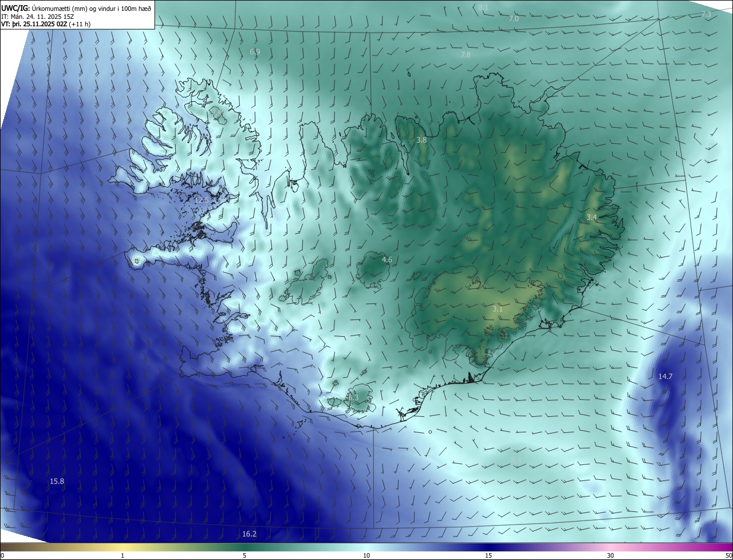This screenshot has height=560, width=733.
Task: Click the 8.1 value label
Action: click(483, 7)
